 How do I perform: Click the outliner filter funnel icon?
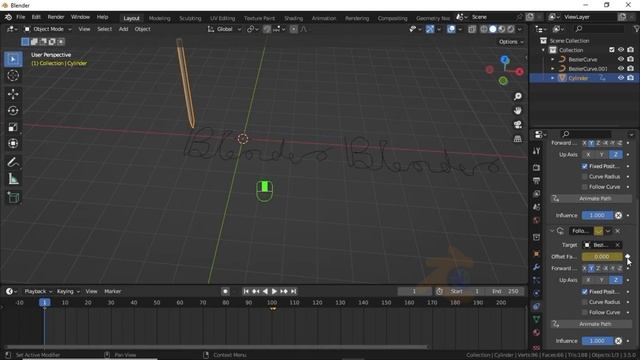point(636,29)
